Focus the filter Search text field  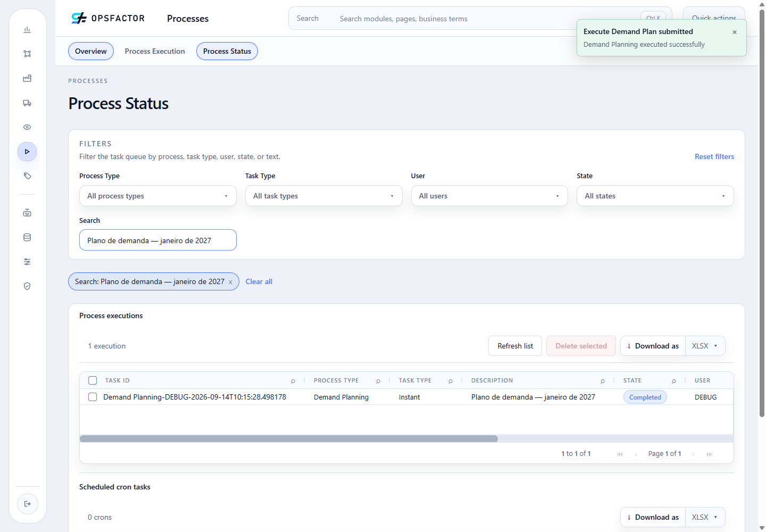pos(158,240)
